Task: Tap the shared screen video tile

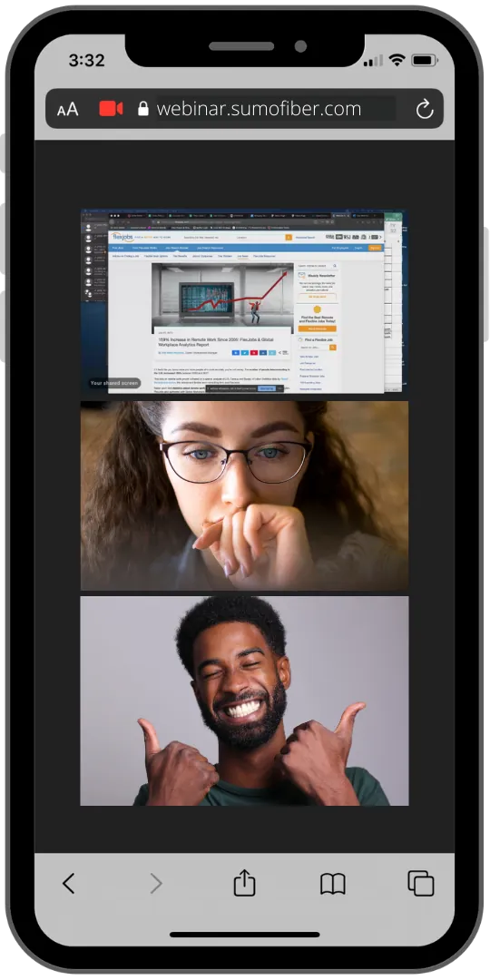Action: pyautogui.click(x=244, y=301)
